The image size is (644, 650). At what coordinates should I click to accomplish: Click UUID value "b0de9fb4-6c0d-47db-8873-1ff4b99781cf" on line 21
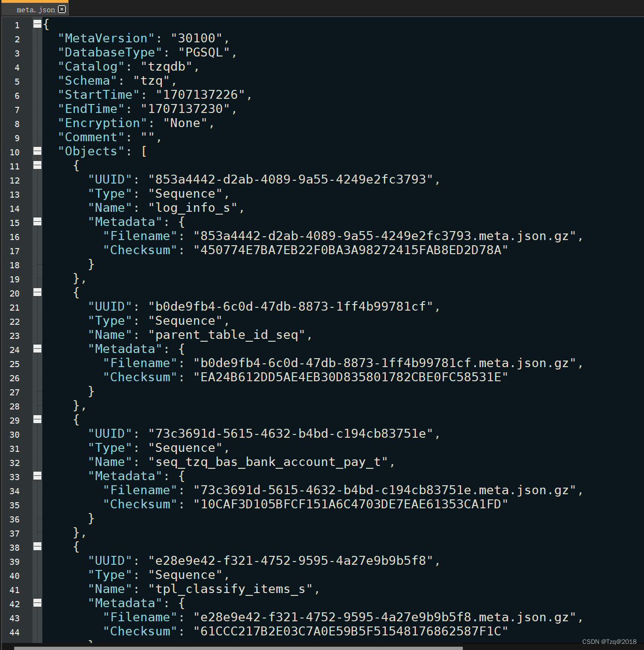(x=291, y=306)
